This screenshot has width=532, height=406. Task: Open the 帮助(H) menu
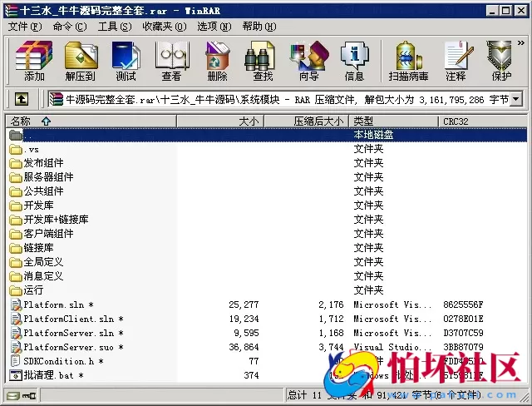point(259,27)
